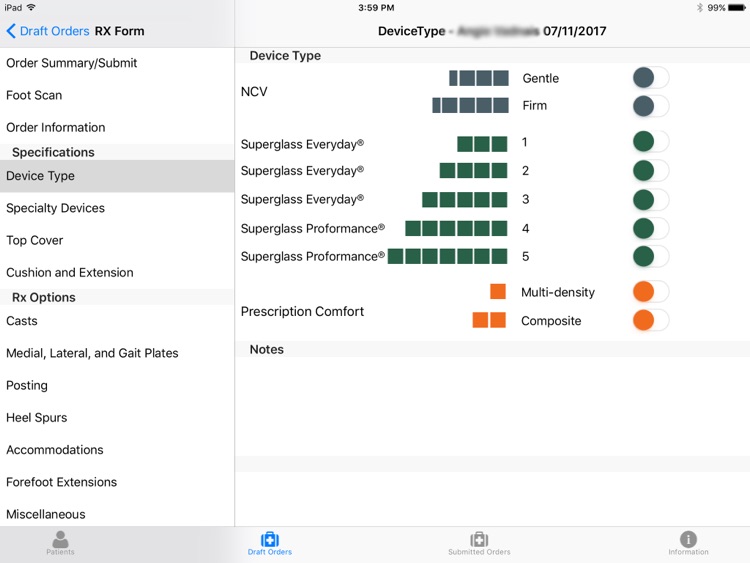Screen dimensions: 750x563
Task: Toggle the Composite switch
Action: (x=651, y=320)
